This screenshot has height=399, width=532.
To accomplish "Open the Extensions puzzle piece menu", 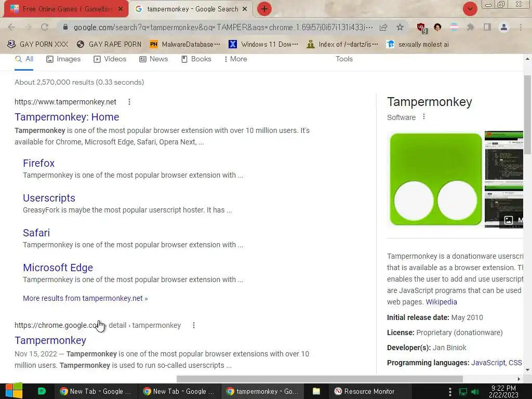I will point(470,27).
